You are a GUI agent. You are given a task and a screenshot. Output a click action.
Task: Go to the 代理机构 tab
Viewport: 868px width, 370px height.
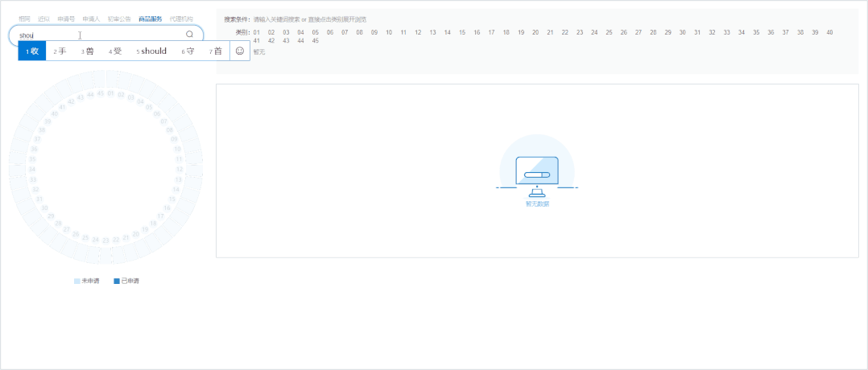182,18
